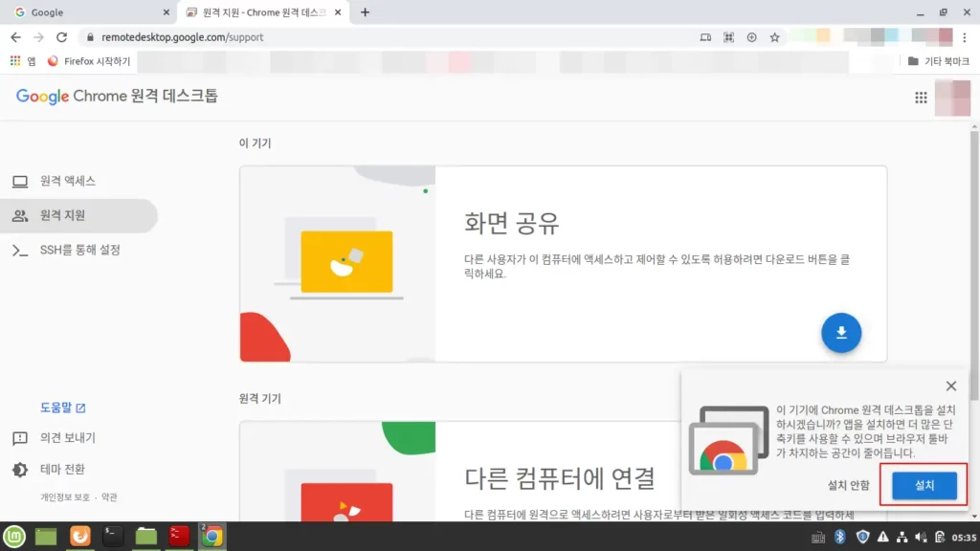Open network connections tray icon
Screen dimensions: 980x551
tap(902, 537)
